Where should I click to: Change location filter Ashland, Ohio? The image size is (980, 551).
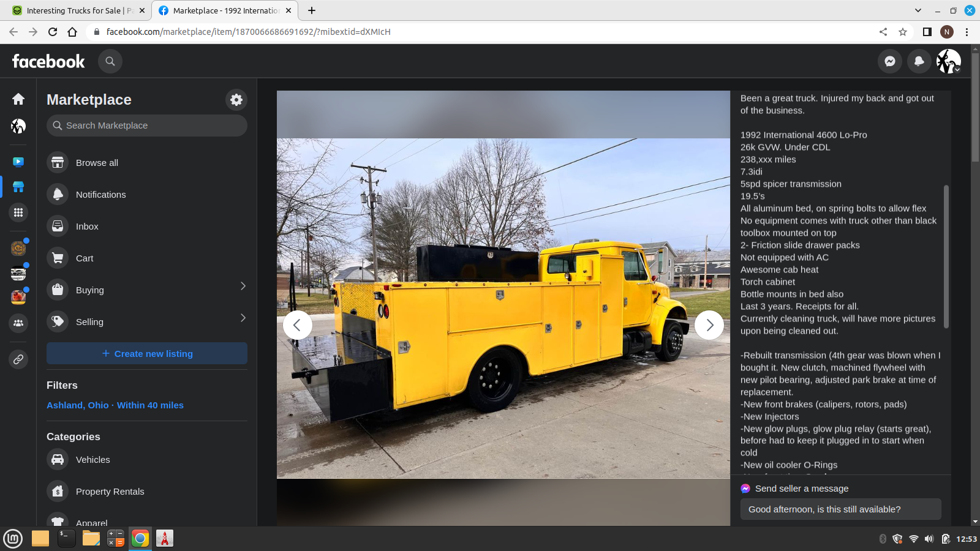click(x=115, y=405)
